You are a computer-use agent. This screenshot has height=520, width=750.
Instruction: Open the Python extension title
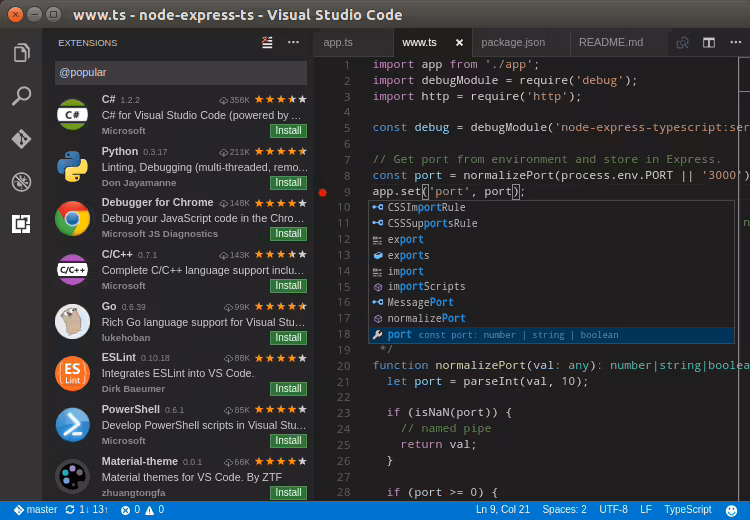[x=120, y=151]
